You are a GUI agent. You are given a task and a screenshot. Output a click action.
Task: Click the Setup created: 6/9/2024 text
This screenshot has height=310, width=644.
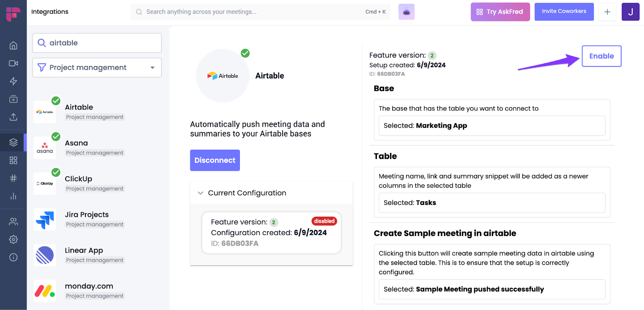click(x=407, y=65)
